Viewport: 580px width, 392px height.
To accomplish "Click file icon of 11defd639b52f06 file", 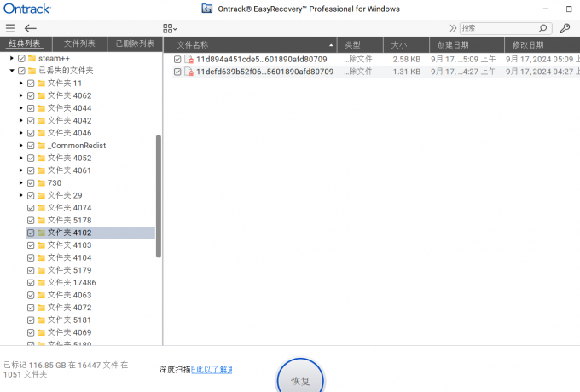I will pyautogui.click(x=189, y=72).
